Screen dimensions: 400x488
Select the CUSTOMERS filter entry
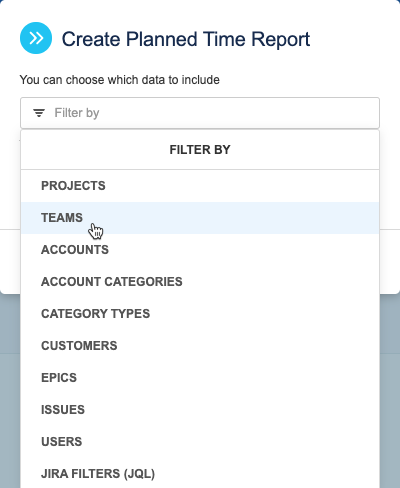click(x=200, y=346)
